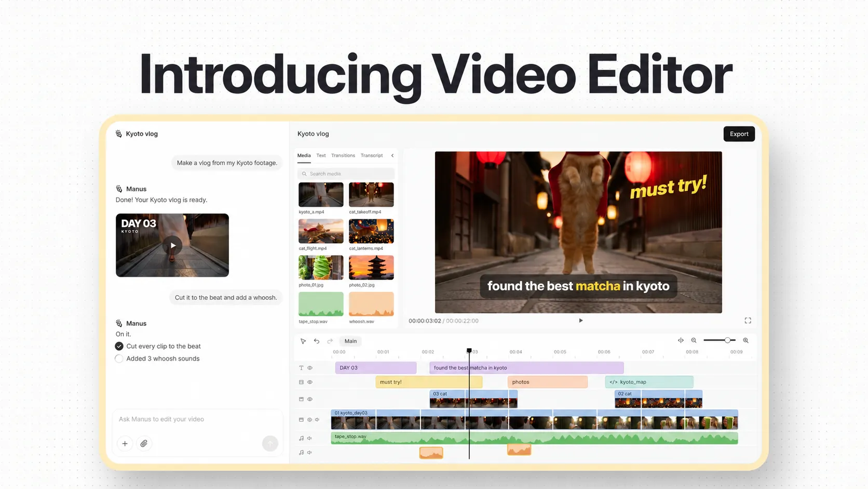Screen dimensions: 868x489
Task: Zoom out the timeline
Action: 694,340
